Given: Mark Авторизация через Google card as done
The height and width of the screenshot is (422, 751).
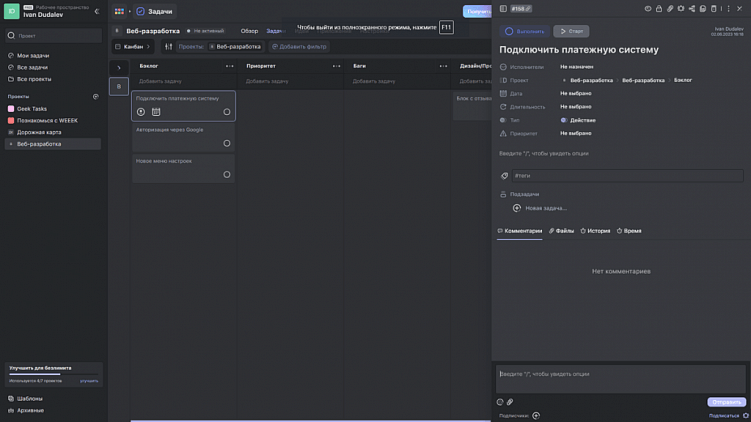Looking at the screenshot, I should pos(227,143).
